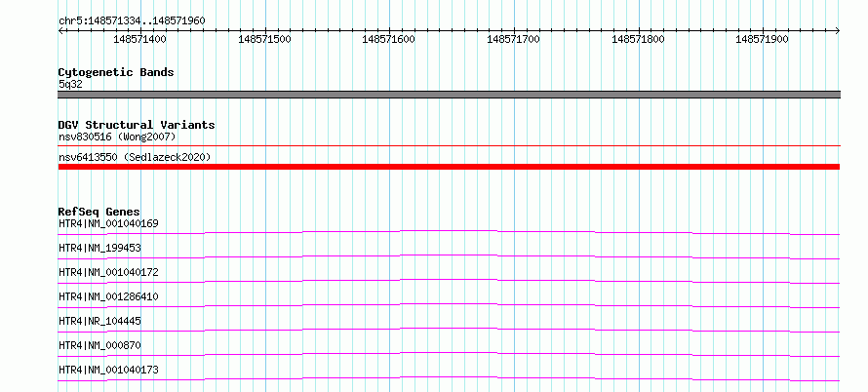Open transcript HTR4|NM_199453

[99, 248]
